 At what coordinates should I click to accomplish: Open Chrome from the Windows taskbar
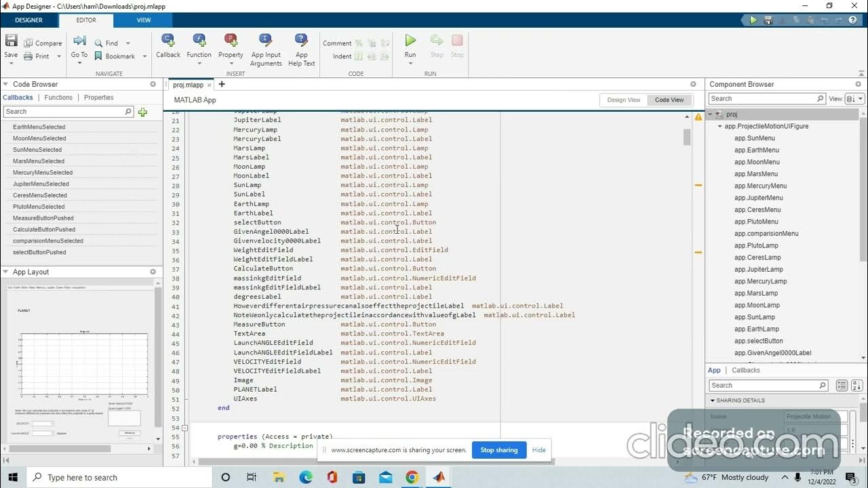pyautogui.click(x=412, y=477)
